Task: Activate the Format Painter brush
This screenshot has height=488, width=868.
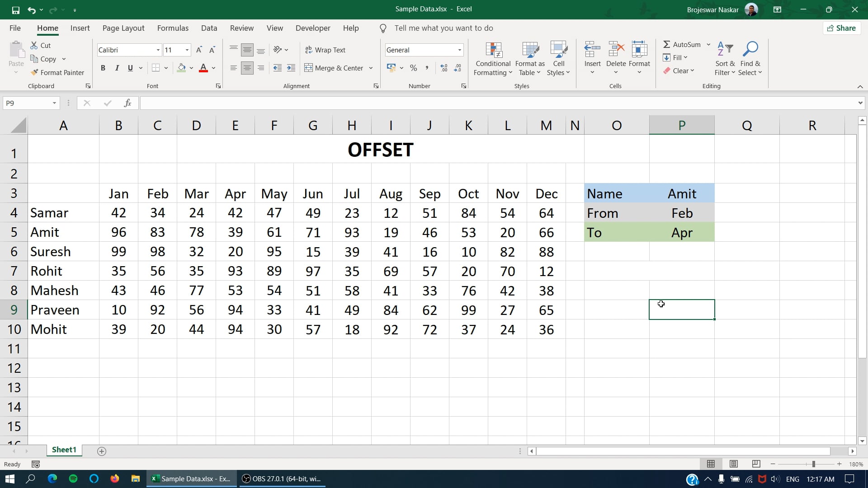Action: pos(34,72)
